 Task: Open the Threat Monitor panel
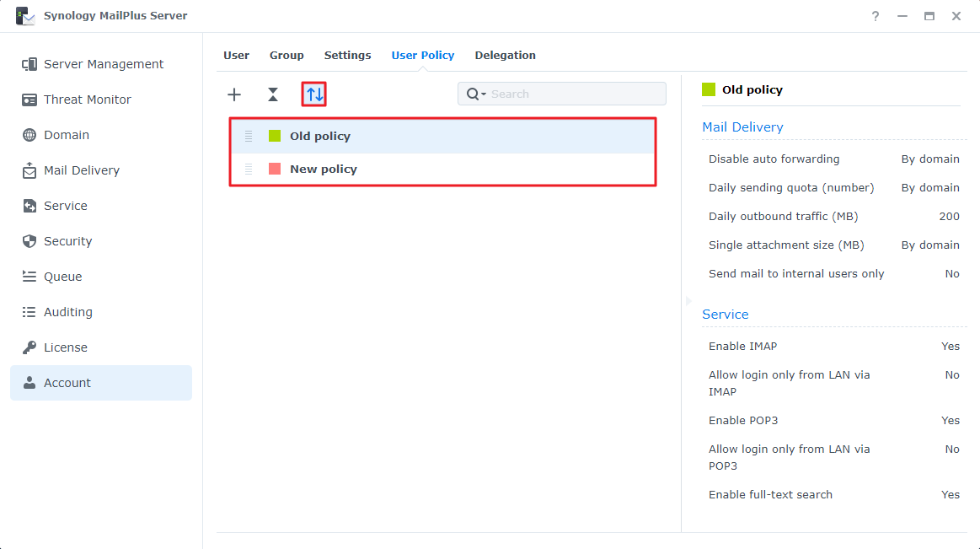click(87, 99)
